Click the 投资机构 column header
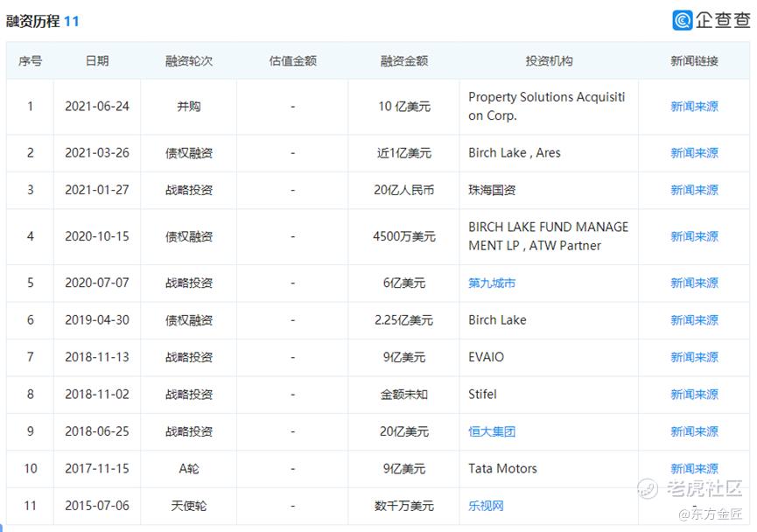Viewport: 757px width, 532px height. 549,61
